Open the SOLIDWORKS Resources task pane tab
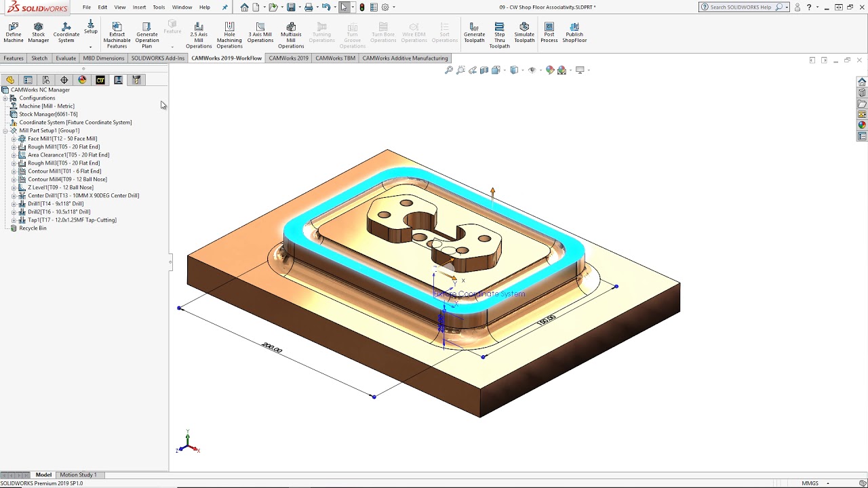868x488 pixels. pyautogui.click(x=862, y=82)
